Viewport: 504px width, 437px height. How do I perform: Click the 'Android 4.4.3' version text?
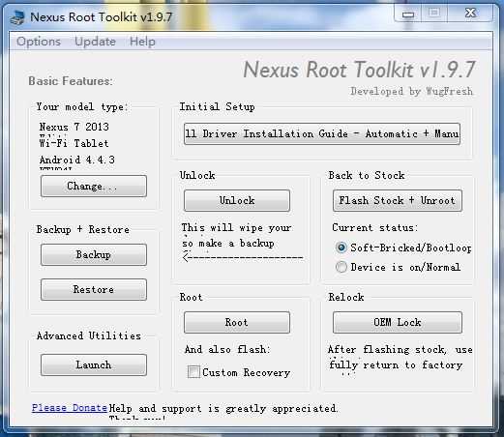point(77,160)
